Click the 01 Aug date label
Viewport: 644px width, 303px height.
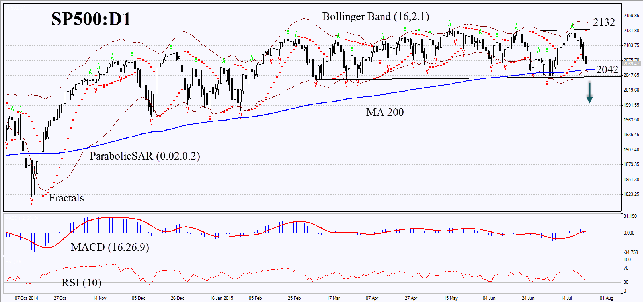(x=607, y=298)
